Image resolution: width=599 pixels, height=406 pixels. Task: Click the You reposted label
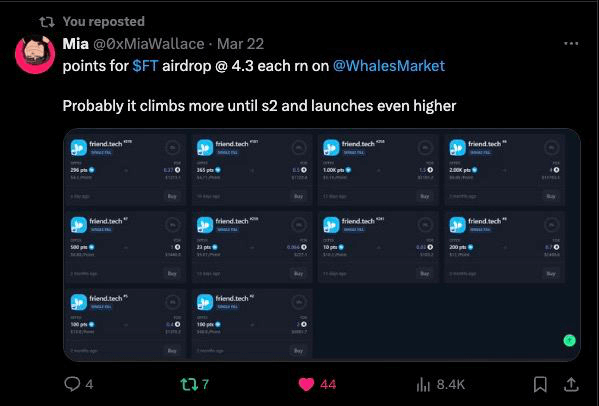coord(104,21)
